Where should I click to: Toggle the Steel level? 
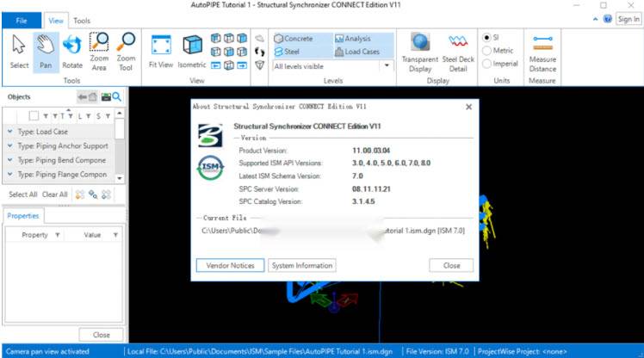tap(287, 52)
